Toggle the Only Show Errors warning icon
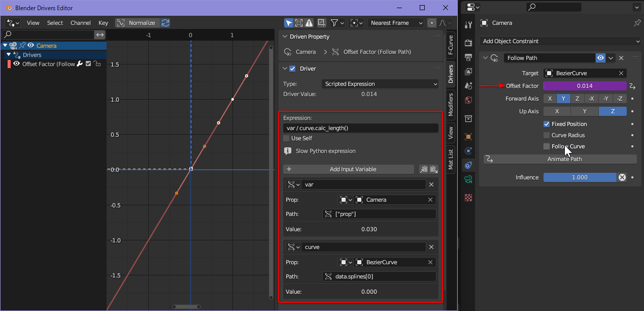Image resolution: width=644 pixels, height=311 pixels. [x=309, y=23]
